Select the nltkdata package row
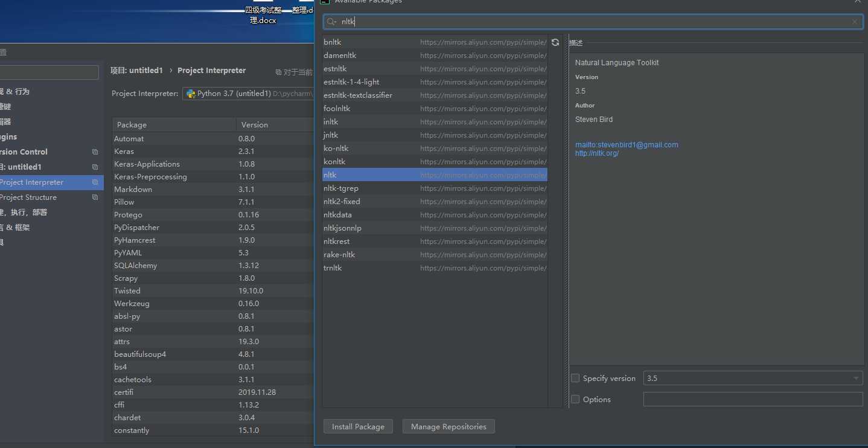This screenshot has height=448, width=868. point(435,215)
